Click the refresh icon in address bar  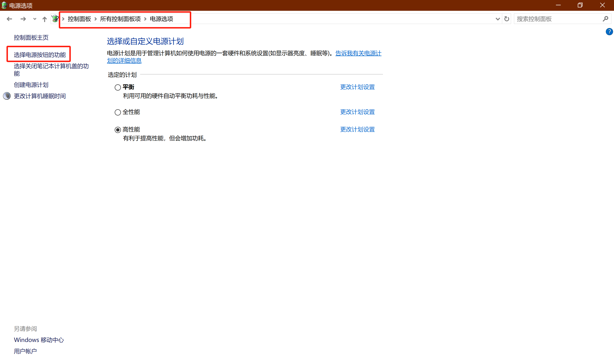pos(507,19)
